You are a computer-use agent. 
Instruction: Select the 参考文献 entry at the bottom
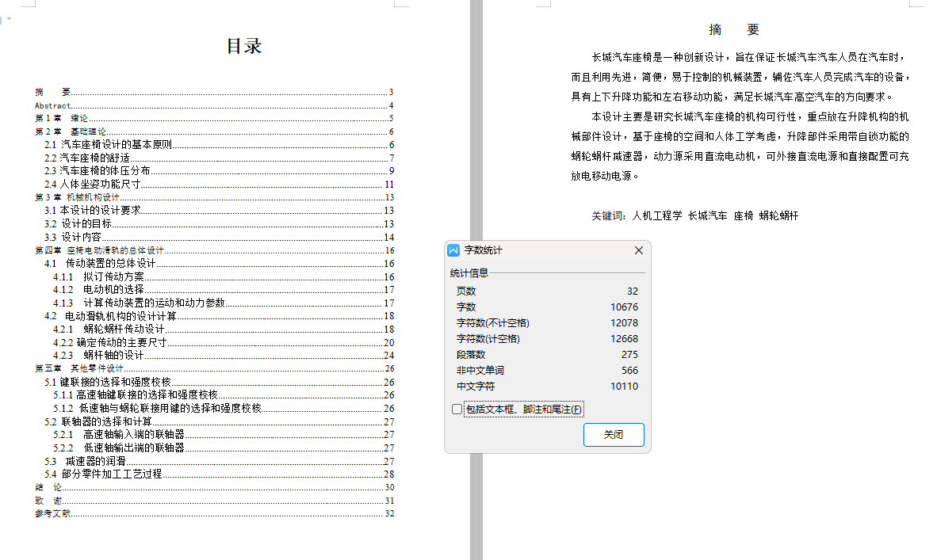[x=52, y=513]
